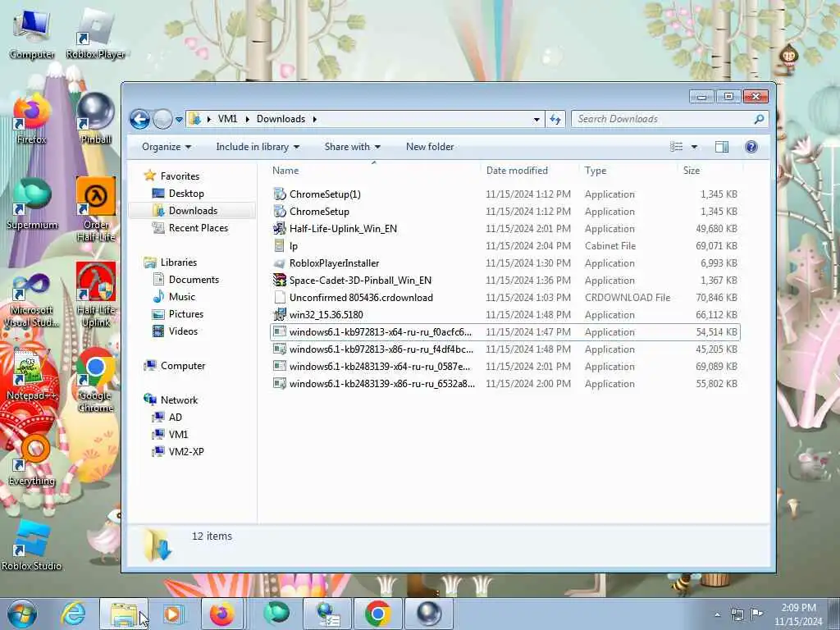Image resolution: width=840 pixels, height=630 pixels.
Task: Select Everything search desktop shortcut
Action: 32,461
